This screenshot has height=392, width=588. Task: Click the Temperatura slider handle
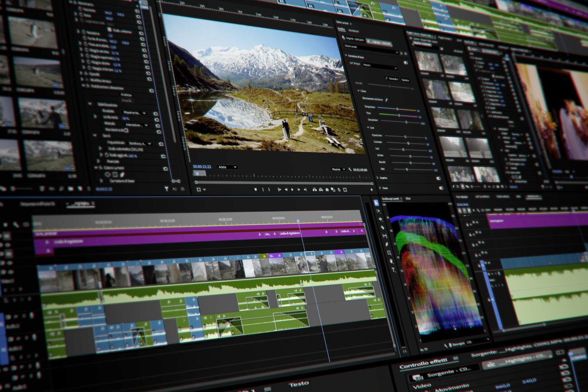pos(397,109)
